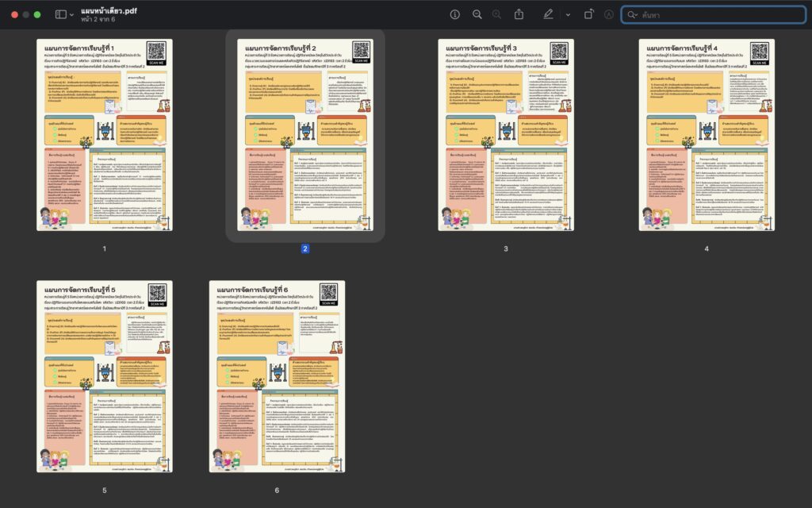Click the highlight pen icon
Image resolution: width=812 pixels, height=508 pixels.
point(548,14)
